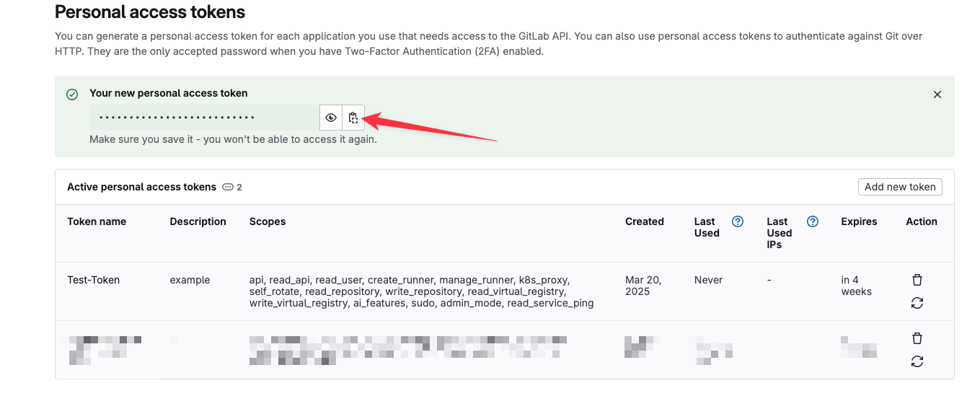
Task: Click the Created column header
Action: [x=644, y=221]
